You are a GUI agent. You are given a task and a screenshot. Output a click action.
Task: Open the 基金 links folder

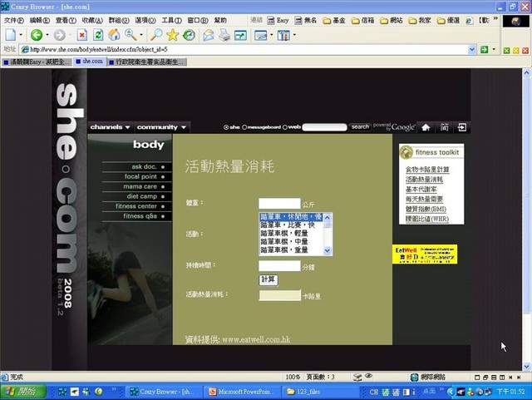(x=334, y=21)
